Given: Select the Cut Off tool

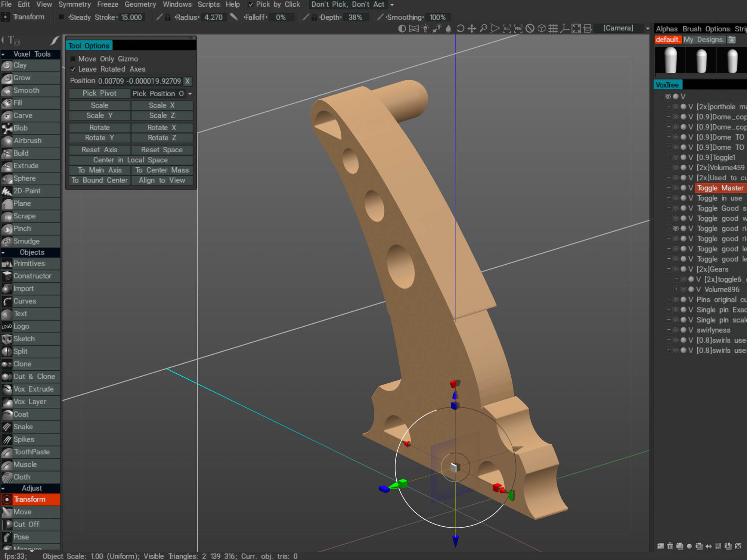Looking at the screenshot, I should [30, 525].
